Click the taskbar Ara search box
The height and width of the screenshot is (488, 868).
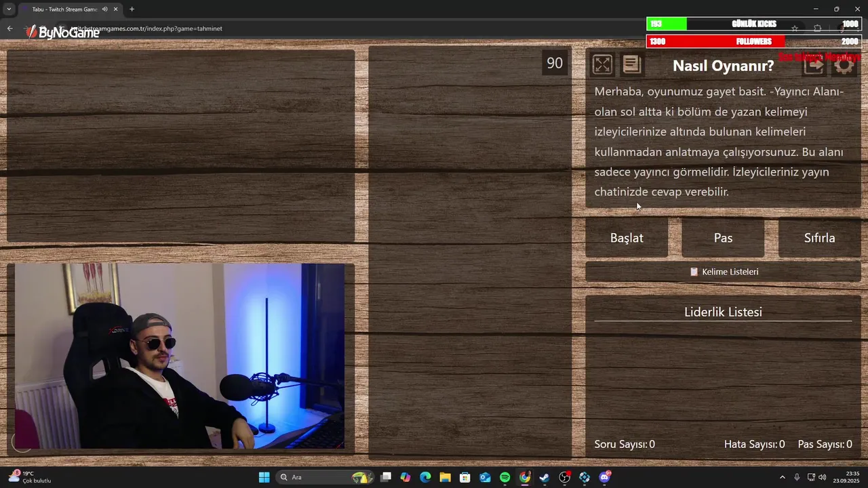tap(325, 477)
